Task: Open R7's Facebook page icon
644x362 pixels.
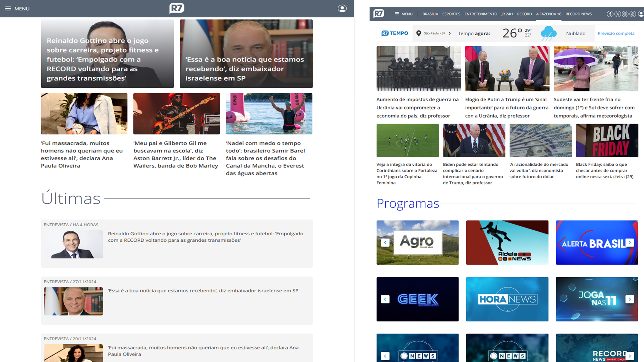Action: pos(610,14)
